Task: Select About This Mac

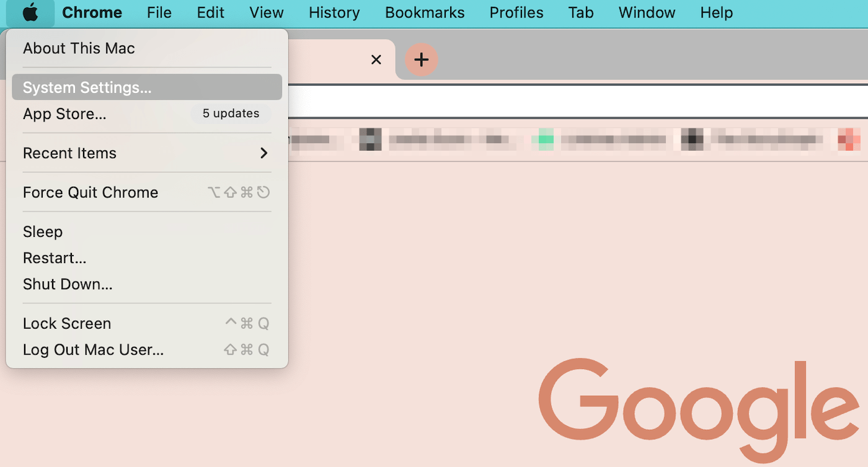Action: pyautogui.click(x=79, y=48)
